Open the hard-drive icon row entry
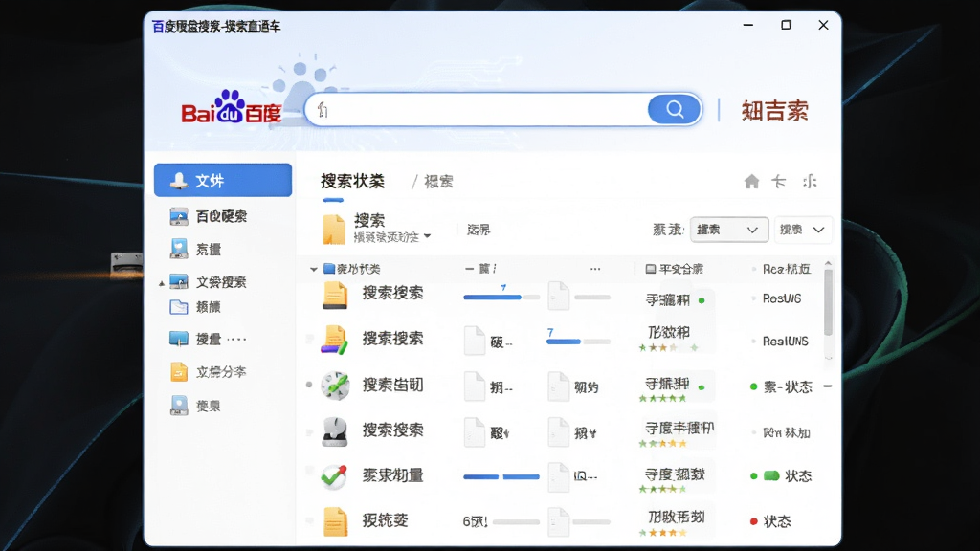The width and height of the screenshot is (980, 551). [x=334, y=431]
